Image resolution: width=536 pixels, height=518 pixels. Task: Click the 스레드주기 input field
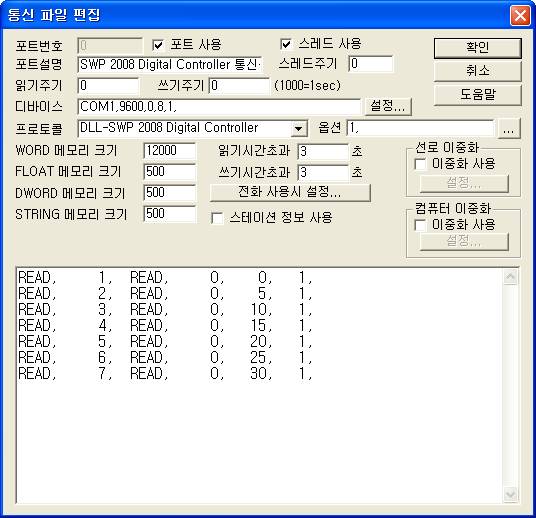pos(371,64)
